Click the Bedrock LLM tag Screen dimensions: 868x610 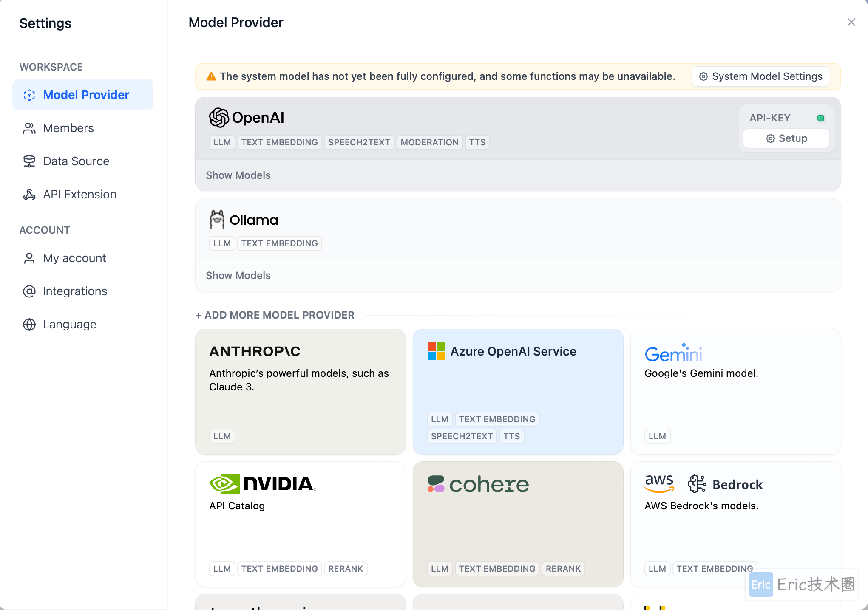click(x=658, y=569)
